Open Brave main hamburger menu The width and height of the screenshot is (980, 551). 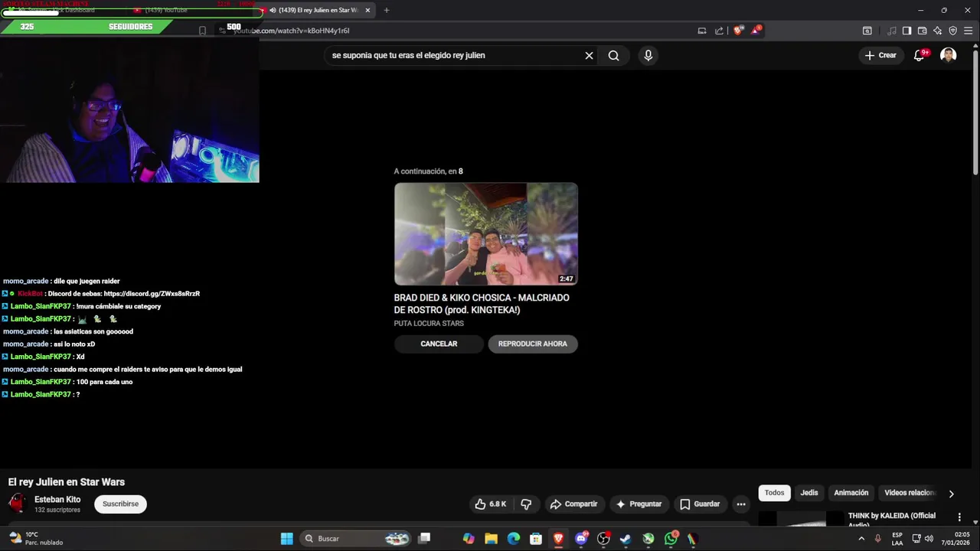point(969,31)
